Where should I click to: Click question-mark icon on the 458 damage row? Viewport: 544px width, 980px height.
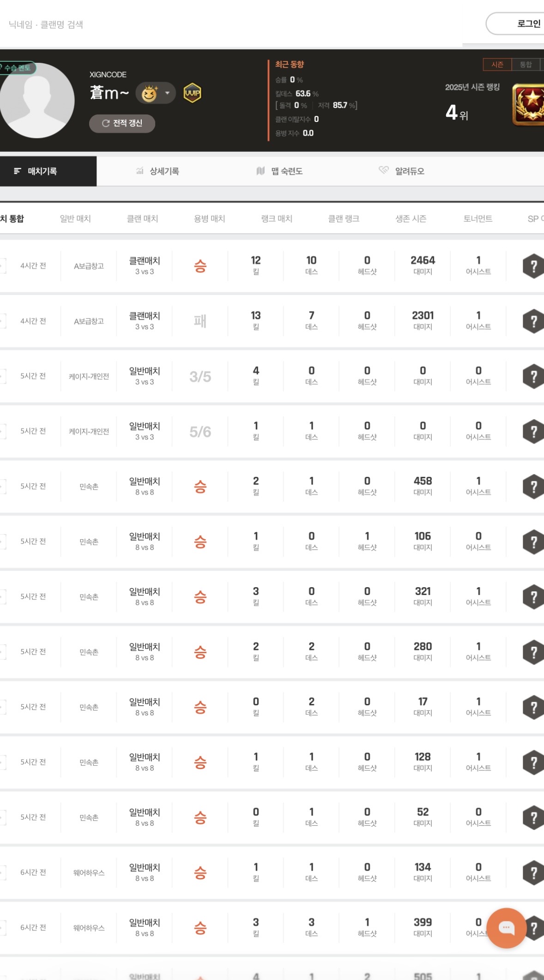(x=533, y=487)
